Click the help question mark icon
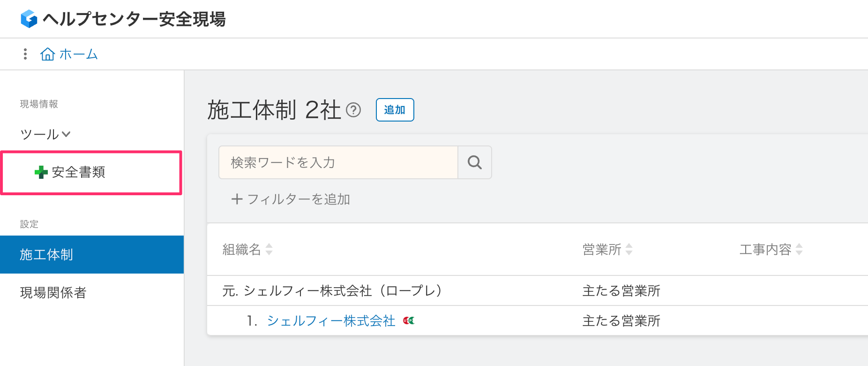This screenshot has height=366, width=868. [x=353, y=110]
